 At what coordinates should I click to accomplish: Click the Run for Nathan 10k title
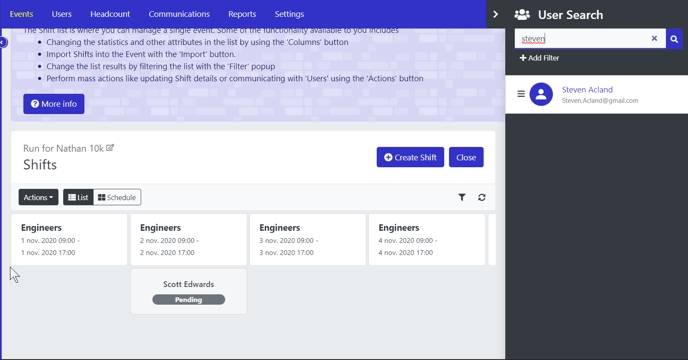63,148
